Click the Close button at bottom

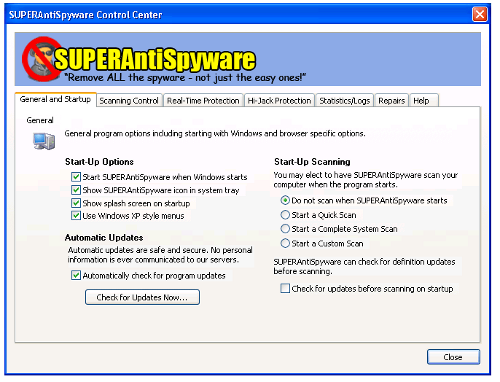(x=453, y=357)
